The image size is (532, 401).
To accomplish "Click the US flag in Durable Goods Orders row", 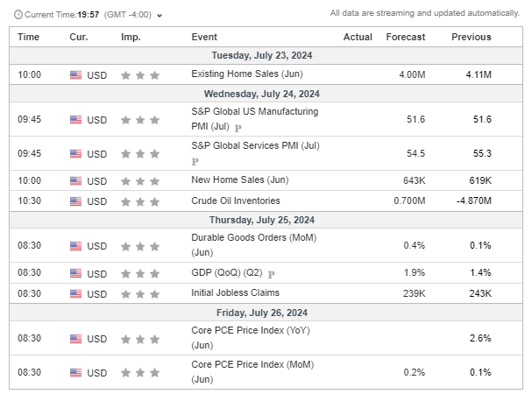I will (x=75, y=246).
